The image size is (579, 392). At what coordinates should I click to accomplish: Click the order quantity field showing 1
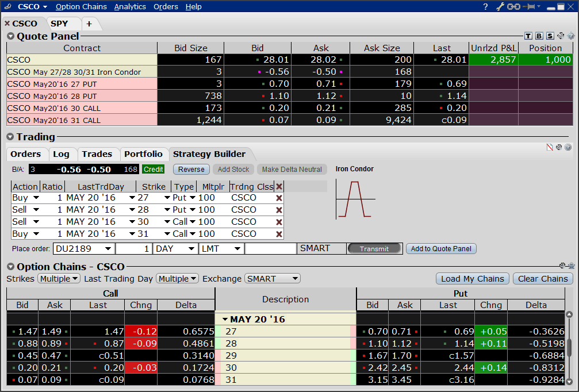tap(134, 249)
